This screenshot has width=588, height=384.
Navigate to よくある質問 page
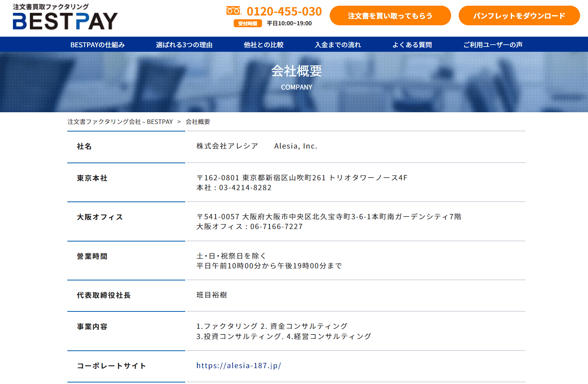(412, 45)
